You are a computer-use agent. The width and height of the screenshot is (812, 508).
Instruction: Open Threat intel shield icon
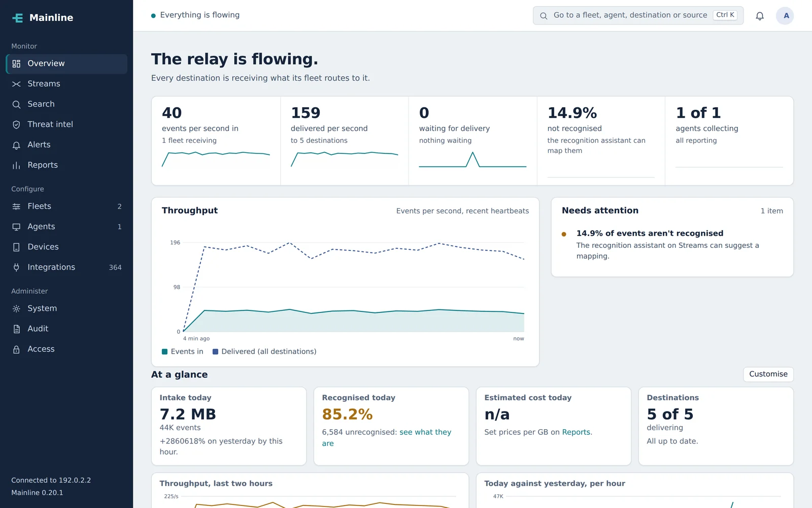pyautogui.click(x=16, y=124)
